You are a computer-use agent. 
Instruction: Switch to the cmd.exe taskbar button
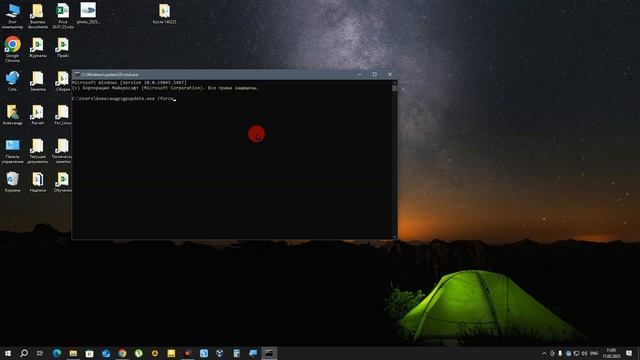click(269, 353)
